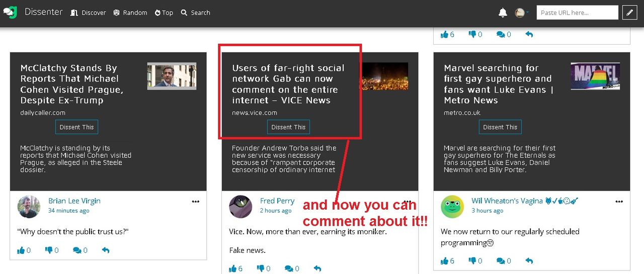Click dailycaller.com source link
Image resolution: width=644 pixels, height=274 pixels.
pyautogui.click(x=43, y=113)
